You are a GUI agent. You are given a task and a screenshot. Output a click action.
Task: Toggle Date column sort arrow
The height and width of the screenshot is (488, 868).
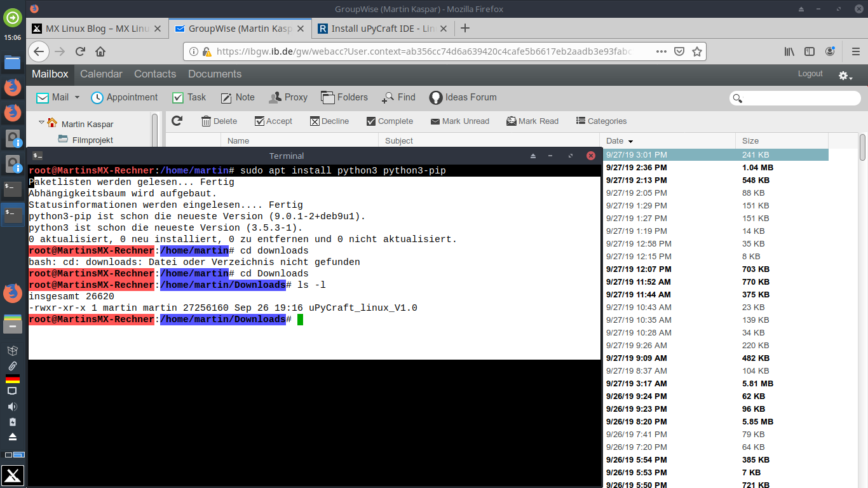pyautogui.click(x=630, y=141)
